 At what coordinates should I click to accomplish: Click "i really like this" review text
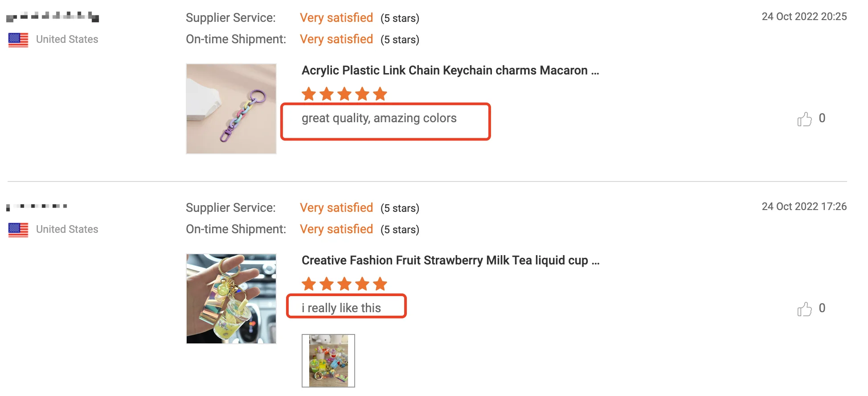coord(341,308)
